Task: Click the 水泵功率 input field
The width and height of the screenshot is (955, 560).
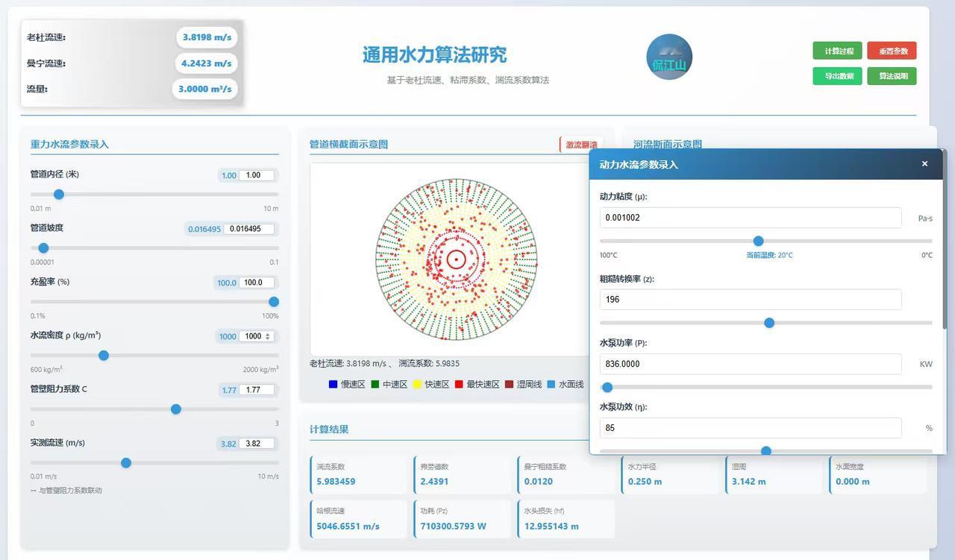Action: (x=750, y=363)
